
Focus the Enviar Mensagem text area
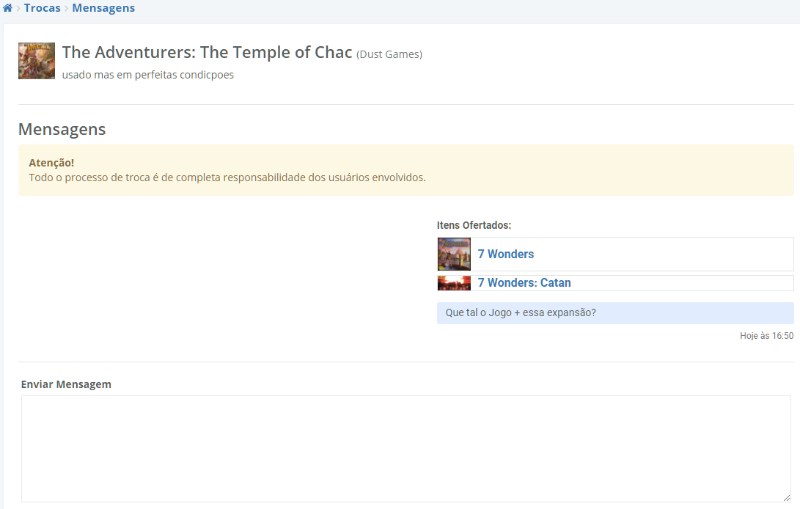[x=405, y=448]
